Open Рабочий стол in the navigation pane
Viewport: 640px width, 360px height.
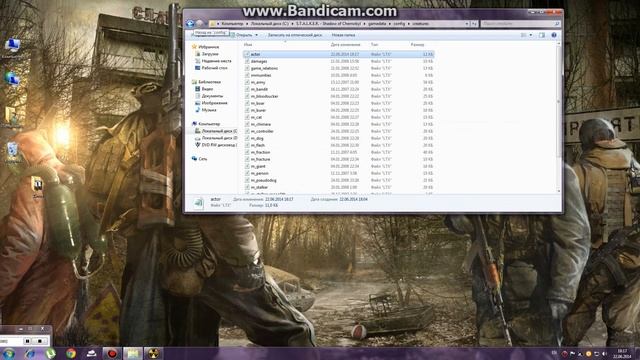[214, 68]
